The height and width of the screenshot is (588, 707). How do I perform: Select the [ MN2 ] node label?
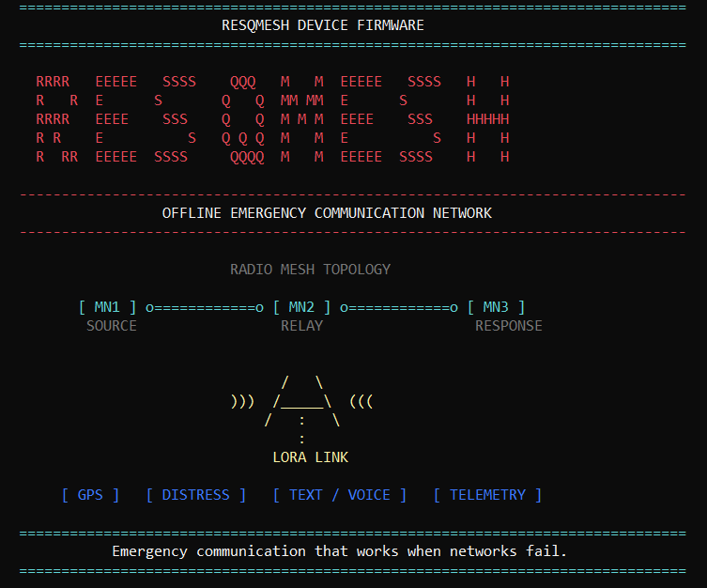click(x=301, y=307)
